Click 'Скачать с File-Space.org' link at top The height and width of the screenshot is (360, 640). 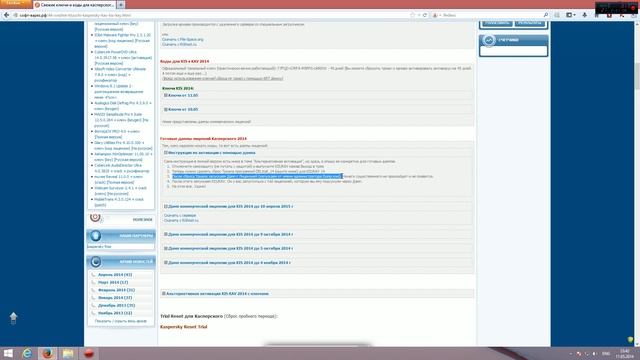(182, 39)
